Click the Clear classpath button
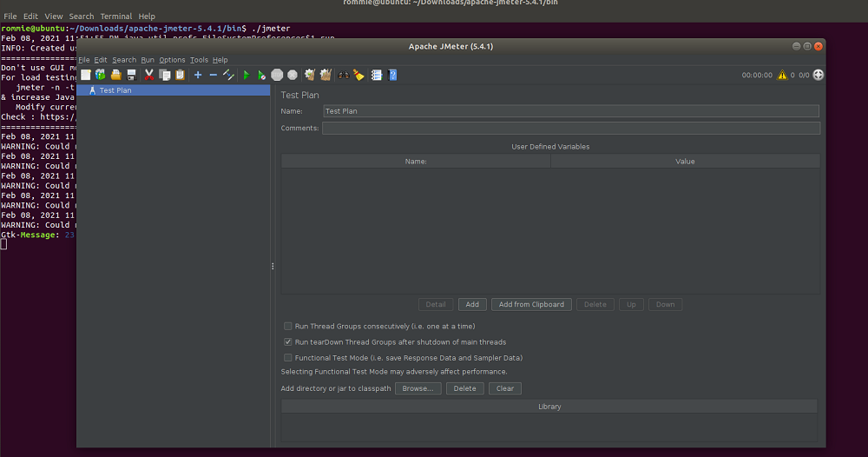This screenshot has height=457, width=868. 505,388
